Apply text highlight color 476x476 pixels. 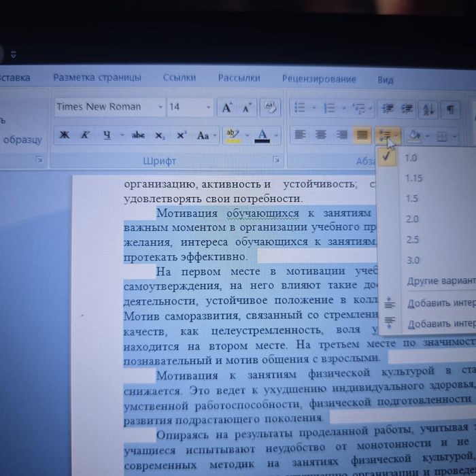[x=233, y=135]
